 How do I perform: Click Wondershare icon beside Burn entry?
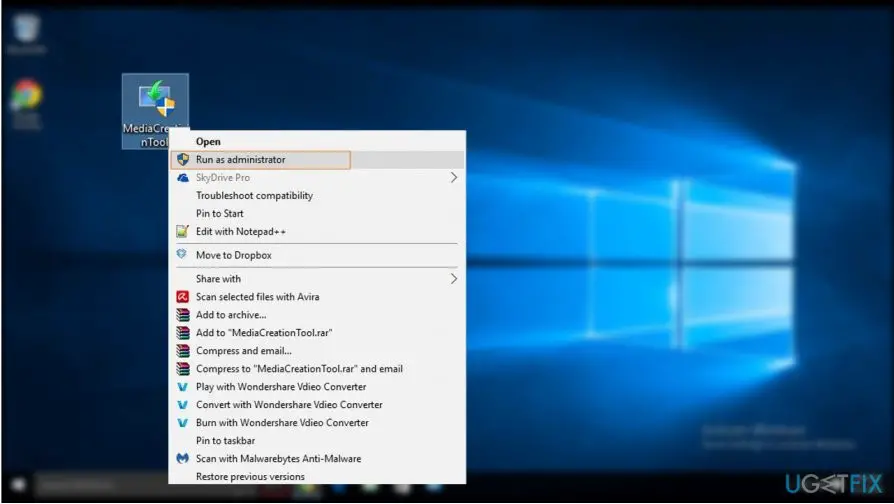(x=182, y=423)
